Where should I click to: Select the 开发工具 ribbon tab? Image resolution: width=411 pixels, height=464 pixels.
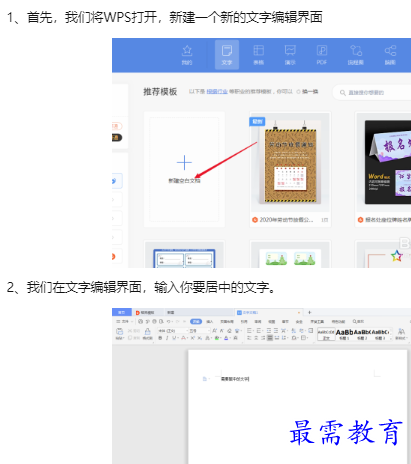tap(317, 321)
